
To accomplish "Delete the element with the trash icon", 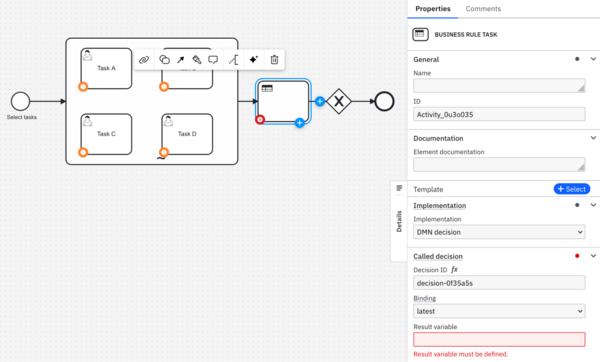I will coord(274,60).
